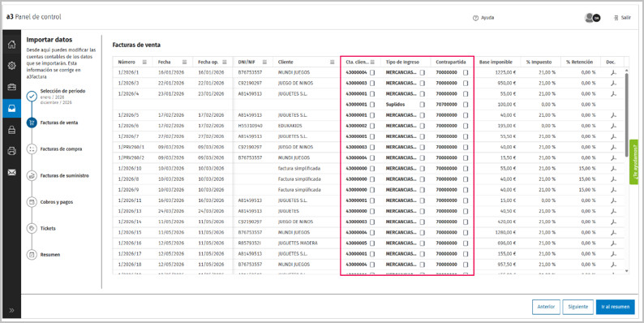
Task: Open the DNI/NIF column menu icon
Action: [x=264, y=62]
